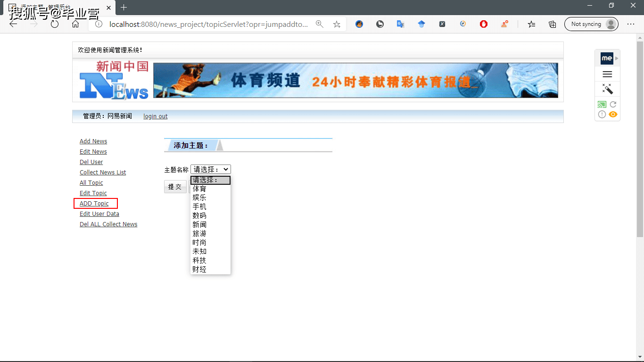Open the Edit News link
Viewport: 644px width, 362px height.
coord(93,152)
